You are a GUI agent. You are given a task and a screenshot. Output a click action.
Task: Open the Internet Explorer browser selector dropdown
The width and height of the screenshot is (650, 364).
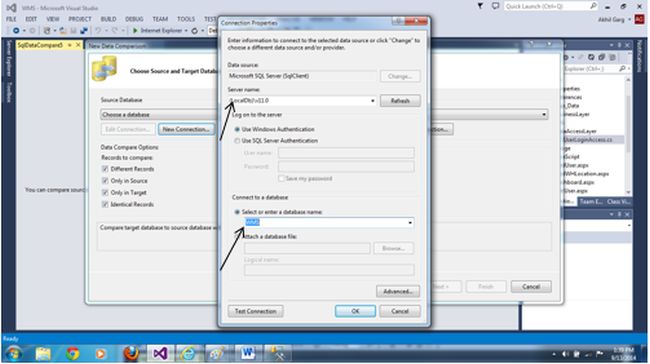tap(186, 31)
